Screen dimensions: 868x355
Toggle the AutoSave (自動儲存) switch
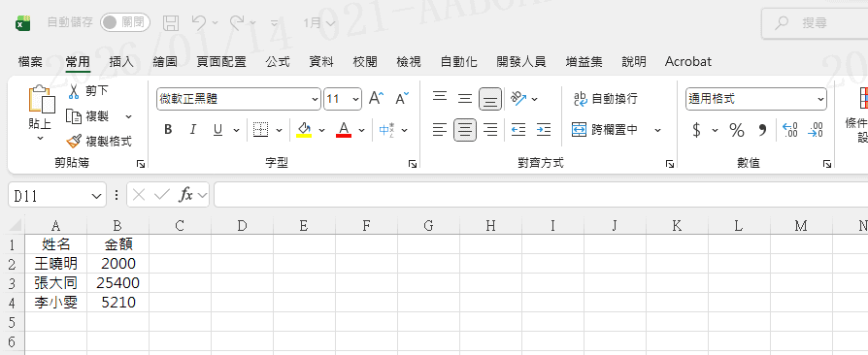pyautogui.click(x=125, y=22)
